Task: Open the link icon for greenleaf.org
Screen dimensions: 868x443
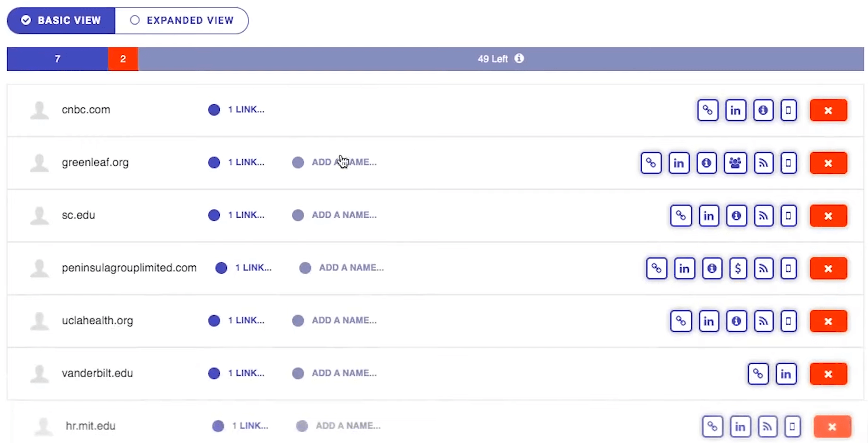Action: click(651, 163)
